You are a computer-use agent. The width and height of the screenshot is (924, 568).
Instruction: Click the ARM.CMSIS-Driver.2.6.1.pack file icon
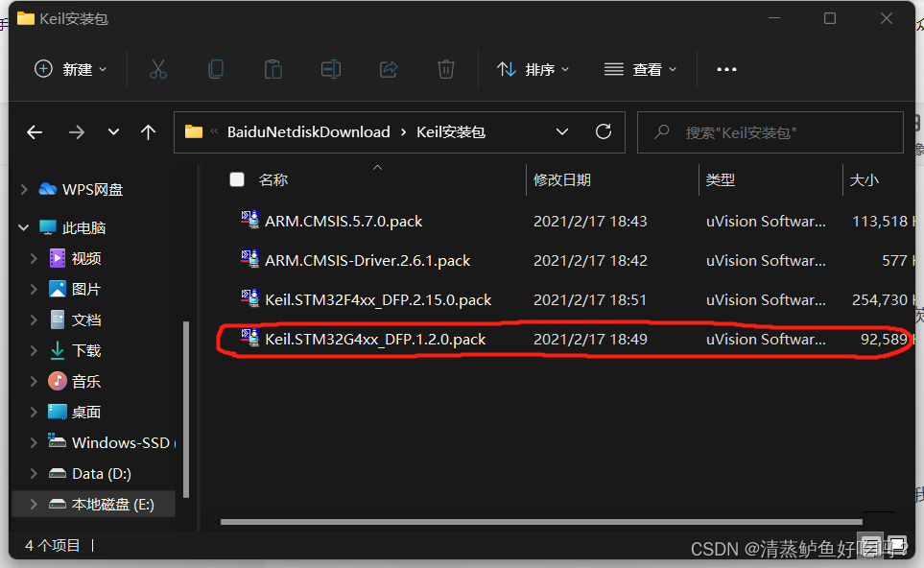pos(249,259)
